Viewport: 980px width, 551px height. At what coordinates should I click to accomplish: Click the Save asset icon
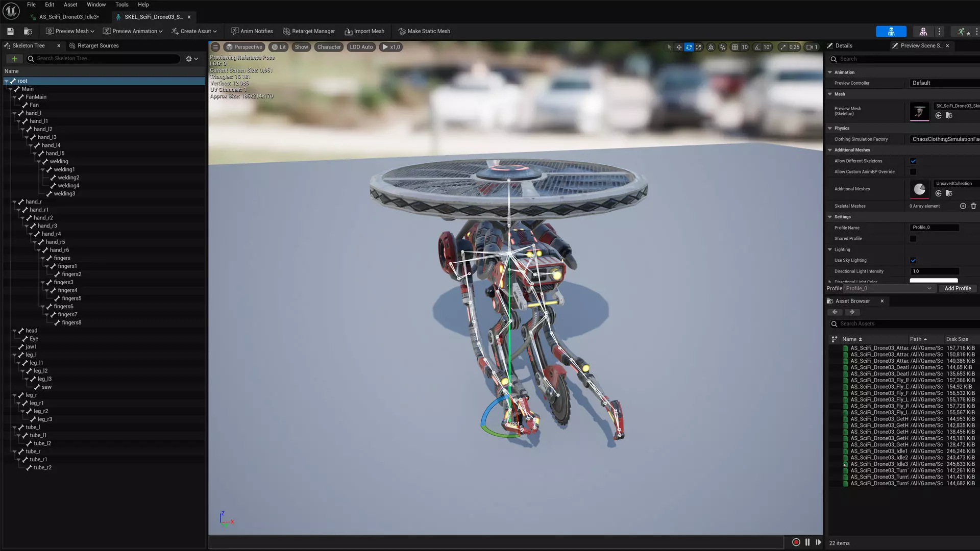pos(10,31)
